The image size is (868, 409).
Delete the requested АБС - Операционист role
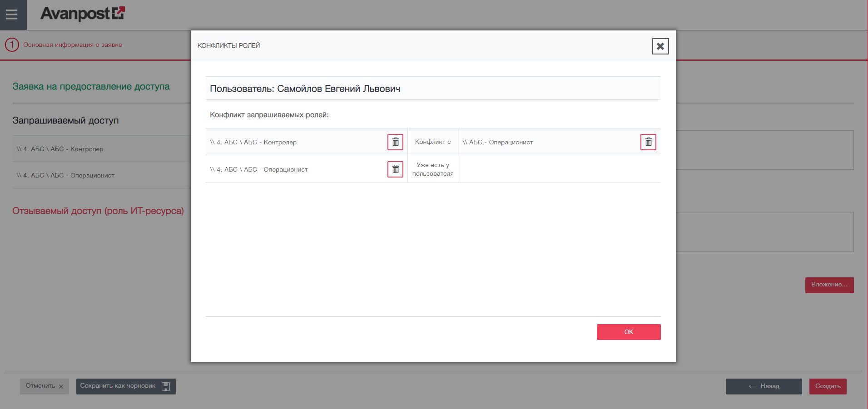395,169
